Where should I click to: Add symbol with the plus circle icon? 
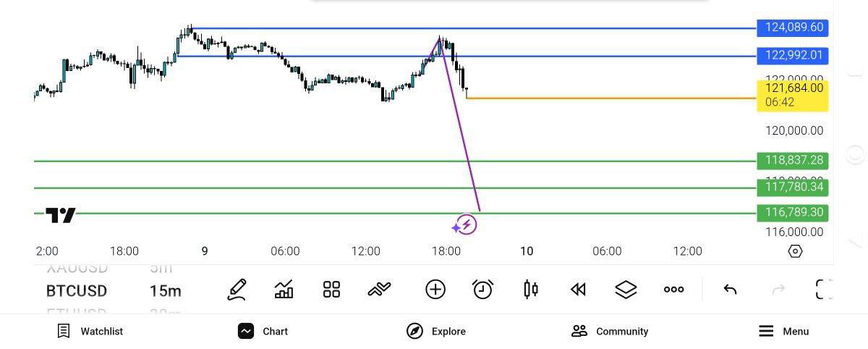click(x=435, y=290)
